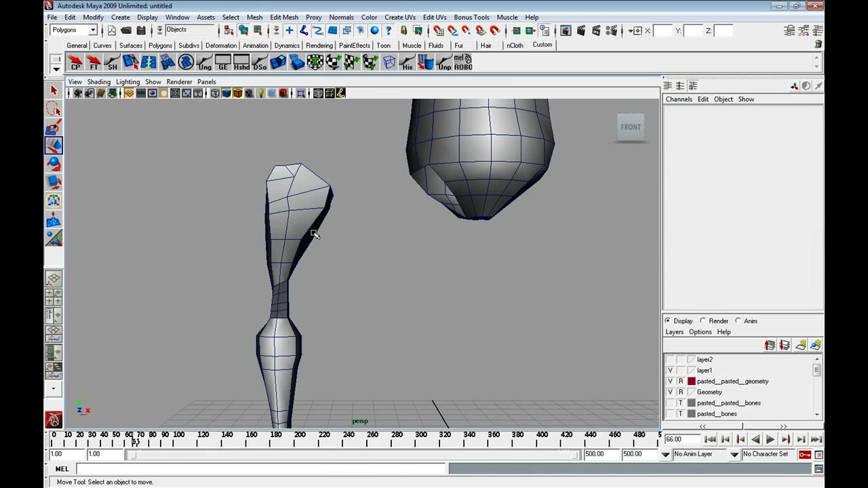Switch to the Polygons shelf tab
This screenshot has width=868, height=488.
(160, 45)
